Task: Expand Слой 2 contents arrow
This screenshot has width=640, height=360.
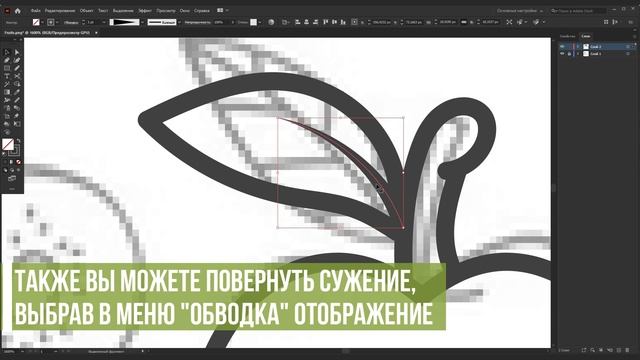Action: coord(578,47)
